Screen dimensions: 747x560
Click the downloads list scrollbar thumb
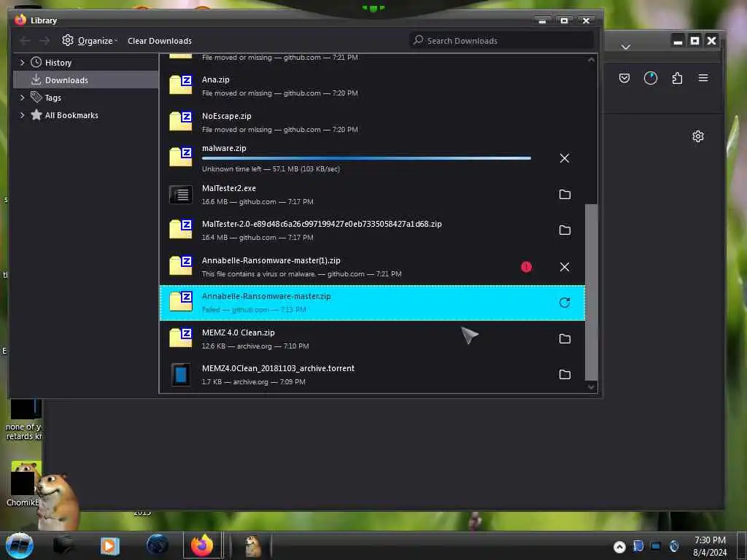[x=591, y=292]
